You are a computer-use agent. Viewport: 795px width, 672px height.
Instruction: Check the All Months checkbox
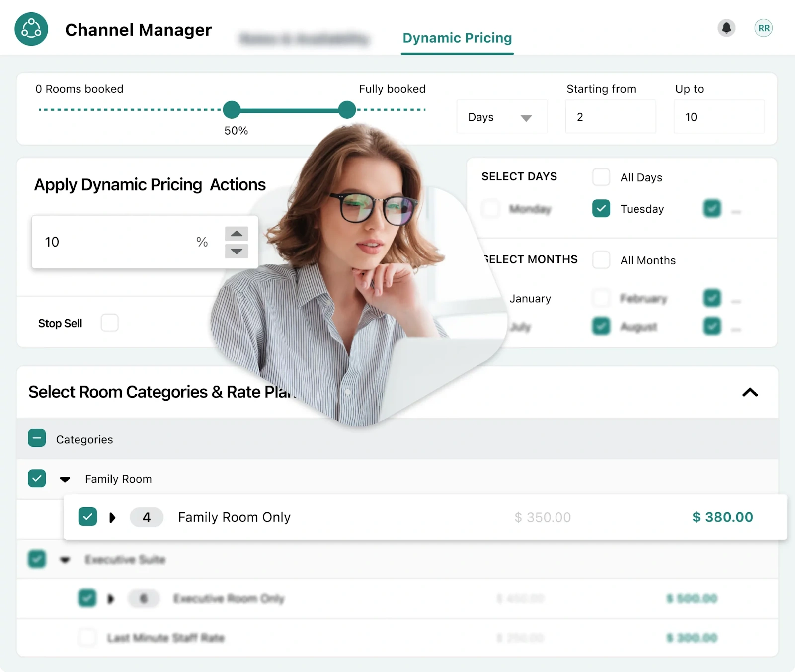(601, 260)
